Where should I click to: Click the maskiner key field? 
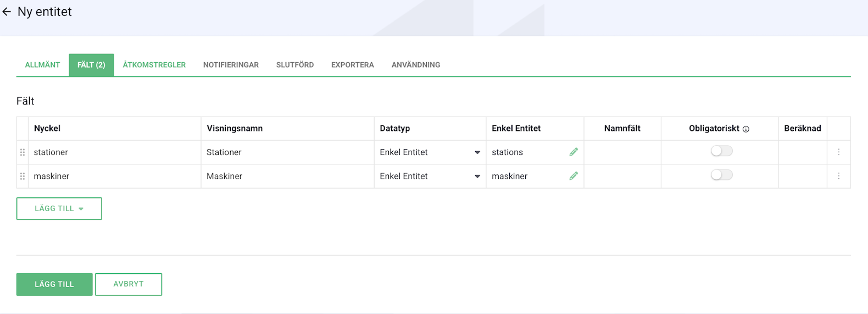tap(114, 177)
